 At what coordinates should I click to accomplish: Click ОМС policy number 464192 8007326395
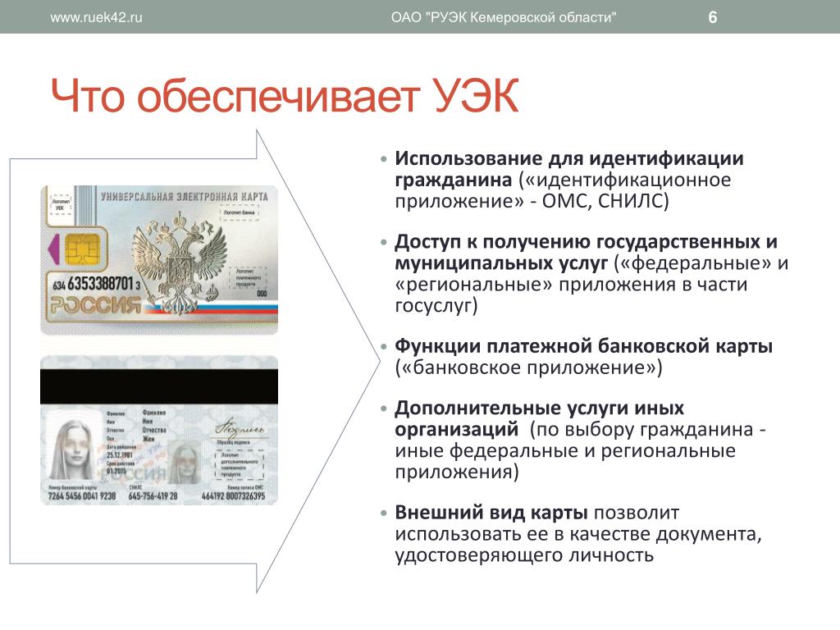tap(233, 496)
